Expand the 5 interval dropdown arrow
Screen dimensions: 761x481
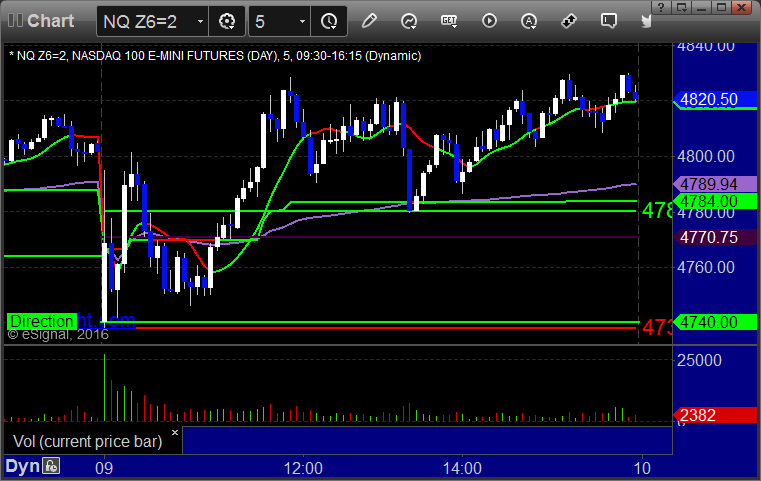[x=302, y=21]
